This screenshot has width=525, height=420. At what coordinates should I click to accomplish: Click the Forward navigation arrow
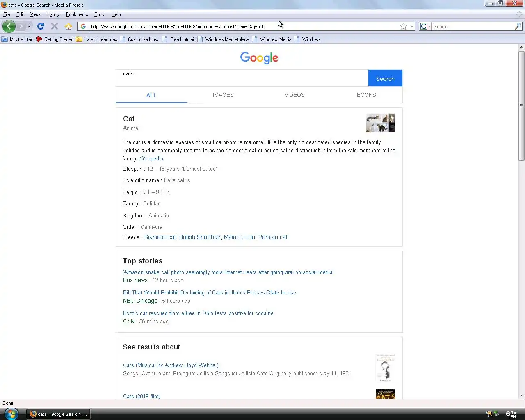click(x=21, y=26)
